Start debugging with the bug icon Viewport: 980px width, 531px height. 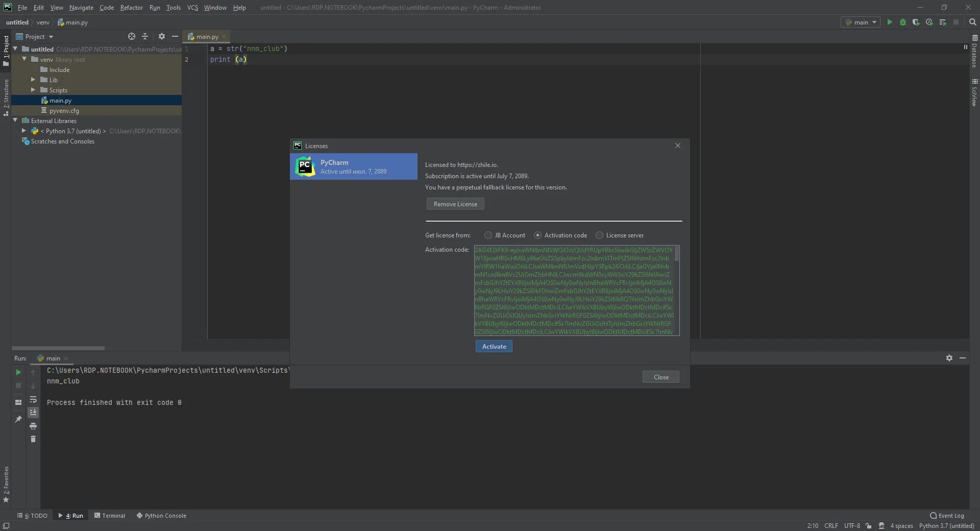(902, 22)
